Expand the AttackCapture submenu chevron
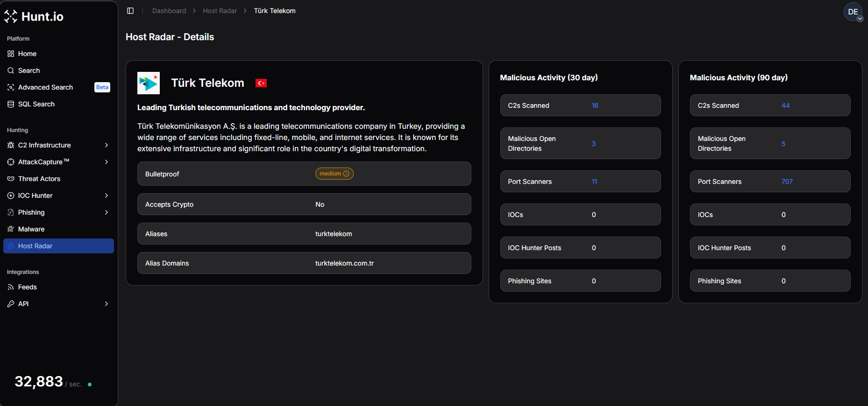Image resolution: width=868 pixels, height=406 pixels. pyautogui.click(x=107, y=162)
